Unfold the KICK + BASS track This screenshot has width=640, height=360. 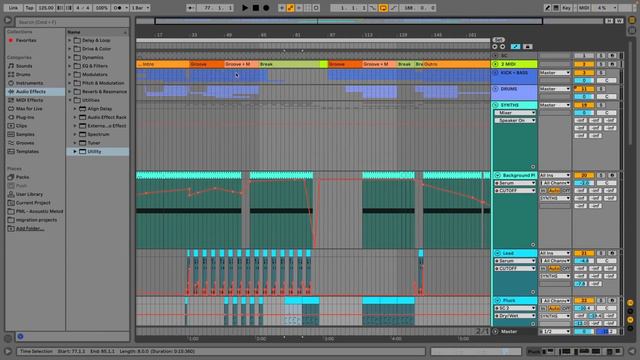pos(496,73)
